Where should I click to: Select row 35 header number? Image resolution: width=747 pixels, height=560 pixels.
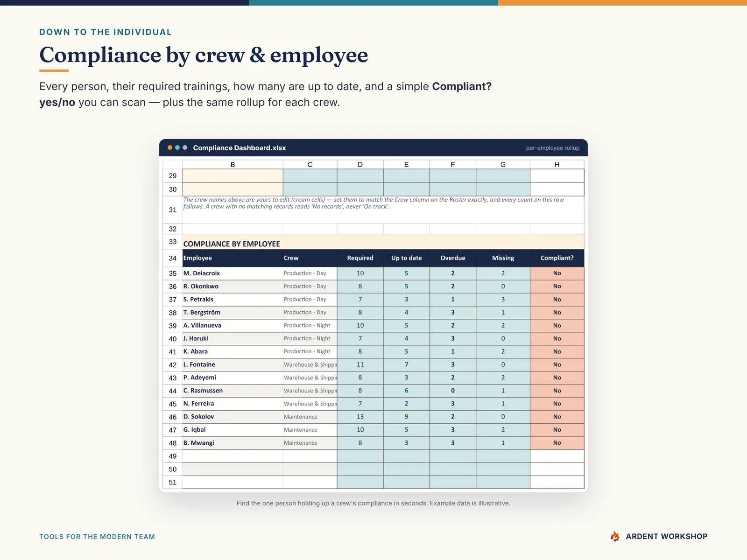click(173, 273)
